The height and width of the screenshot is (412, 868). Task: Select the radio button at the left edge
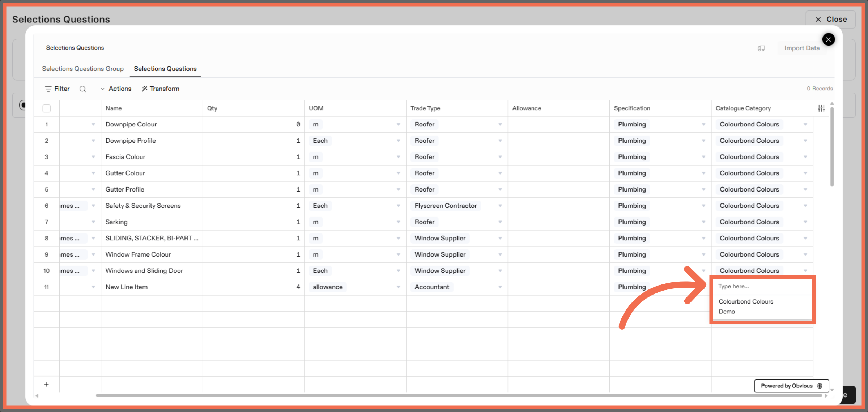tap(23, 105)
